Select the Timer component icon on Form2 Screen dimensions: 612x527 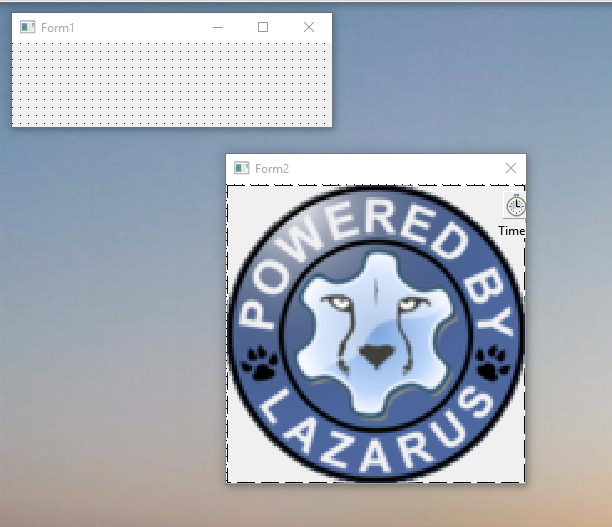point(515,205)
